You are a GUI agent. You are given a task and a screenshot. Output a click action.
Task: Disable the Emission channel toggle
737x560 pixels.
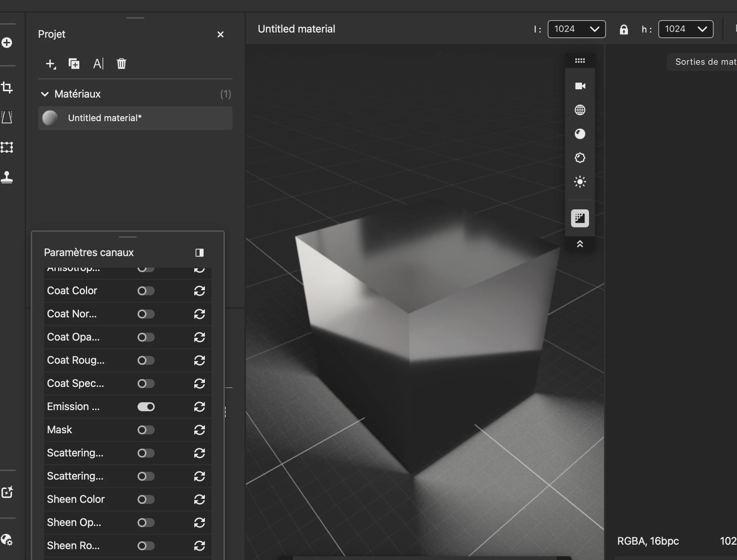click(x=146, y=407)
